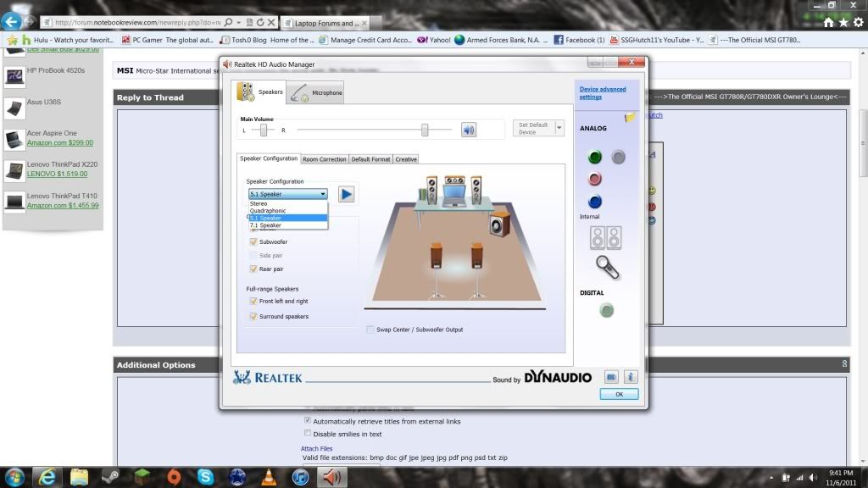
Task: Click the subwoofer in room diagram
Action: [500, 225]
